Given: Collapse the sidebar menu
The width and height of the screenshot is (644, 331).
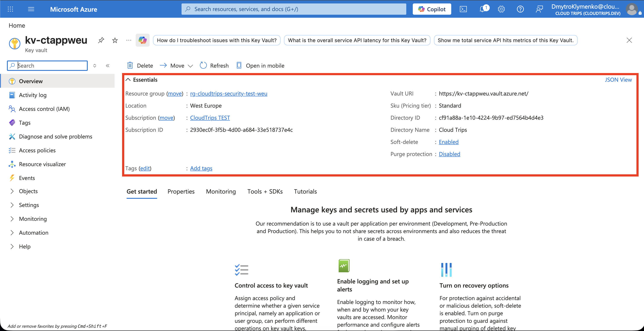Looking at the screenshot, I should coord(107,65).
